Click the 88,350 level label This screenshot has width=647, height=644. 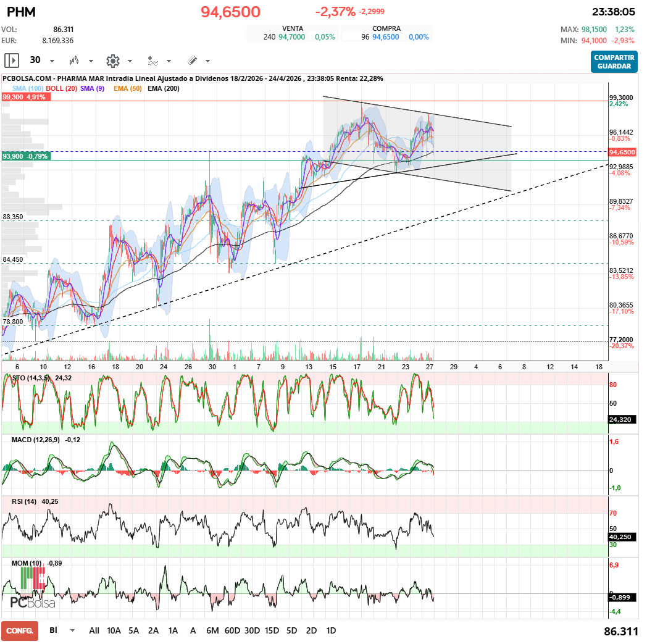click(13, 217)
